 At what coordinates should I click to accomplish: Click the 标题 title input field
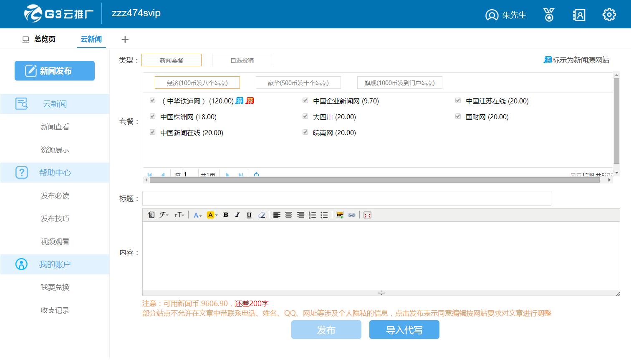[347, 198]
